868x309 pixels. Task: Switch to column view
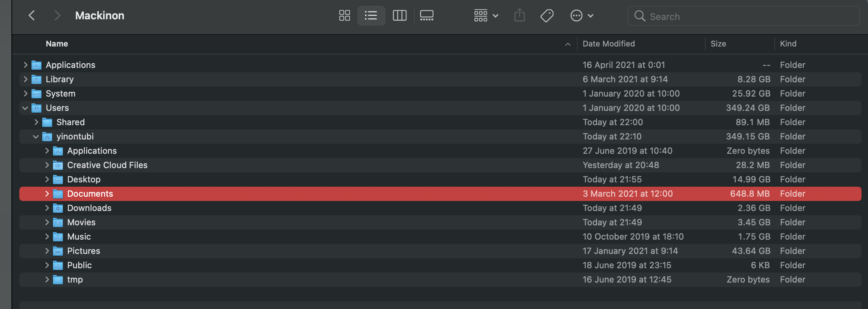(399, 15)
